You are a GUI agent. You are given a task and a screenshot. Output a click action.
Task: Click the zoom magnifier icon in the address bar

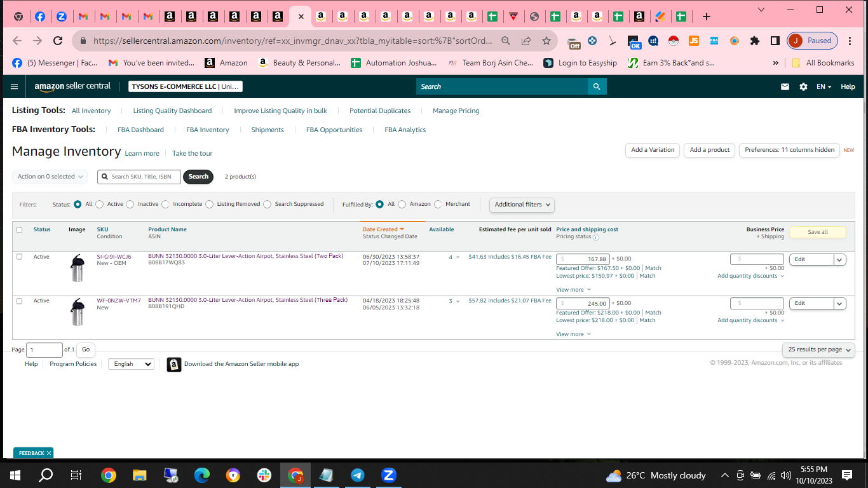click(x=506, y=41)
